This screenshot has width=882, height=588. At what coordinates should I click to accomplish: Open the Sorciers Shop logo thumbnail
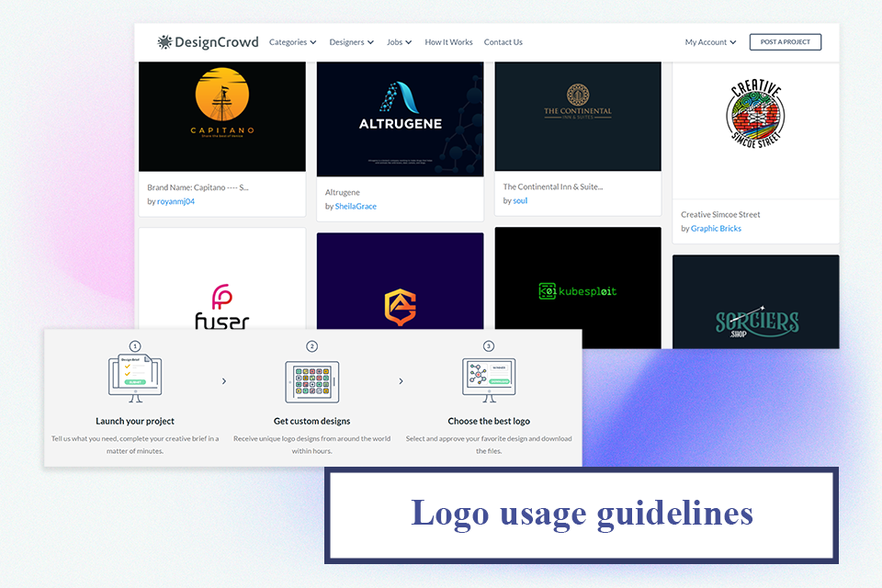755,301
